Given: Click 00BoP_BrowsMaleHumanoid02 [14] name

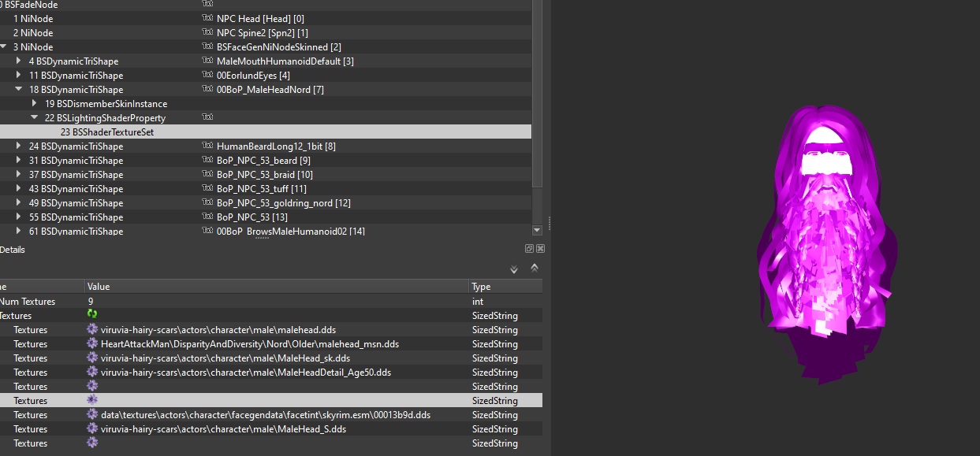Looking at the screenshot, I should (290, 231).
